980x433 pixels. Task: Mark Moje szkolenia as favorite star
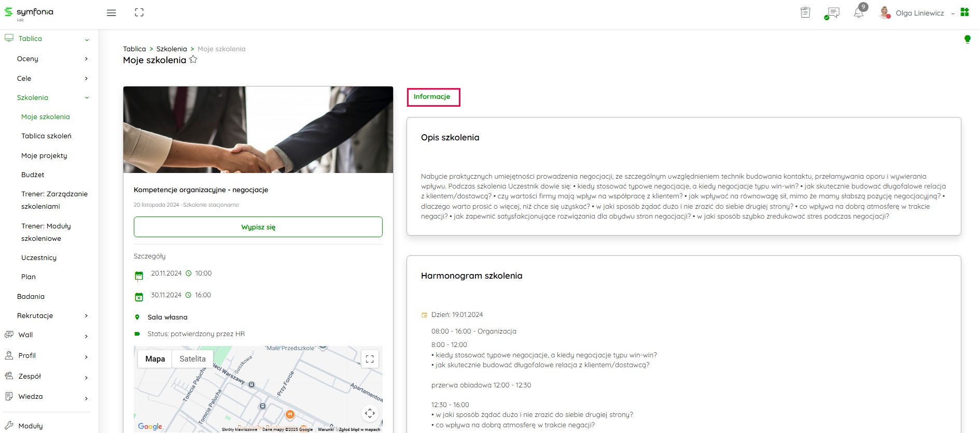[x=193, y=60]
